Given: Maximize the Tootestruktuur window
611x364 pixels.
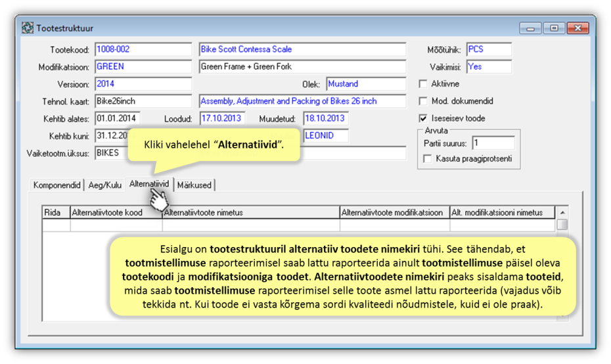Looking at the screenshot, I should (x=554, y=28).
